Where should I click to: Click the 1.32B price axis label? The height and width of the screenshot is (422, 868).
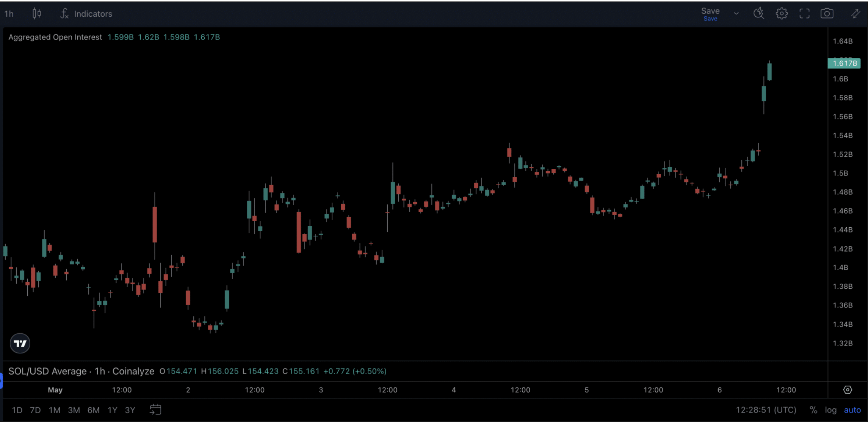click(842, 343)
